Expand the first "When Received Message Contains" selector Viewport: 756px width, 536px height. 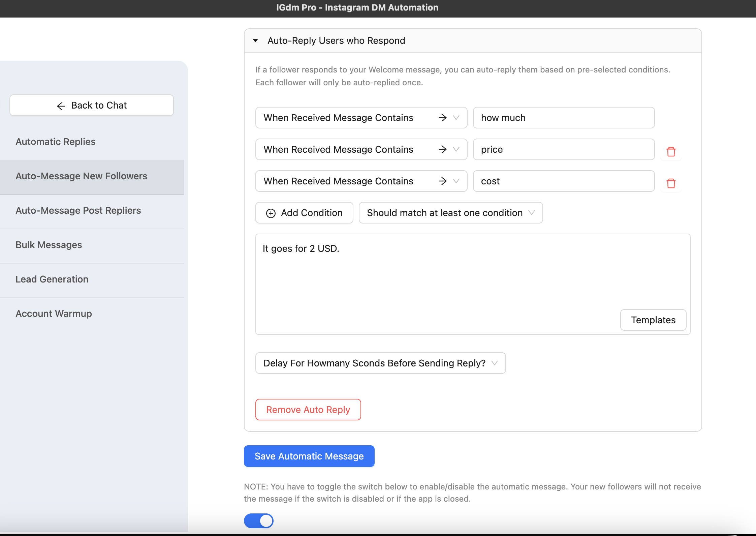pos(456,118)
